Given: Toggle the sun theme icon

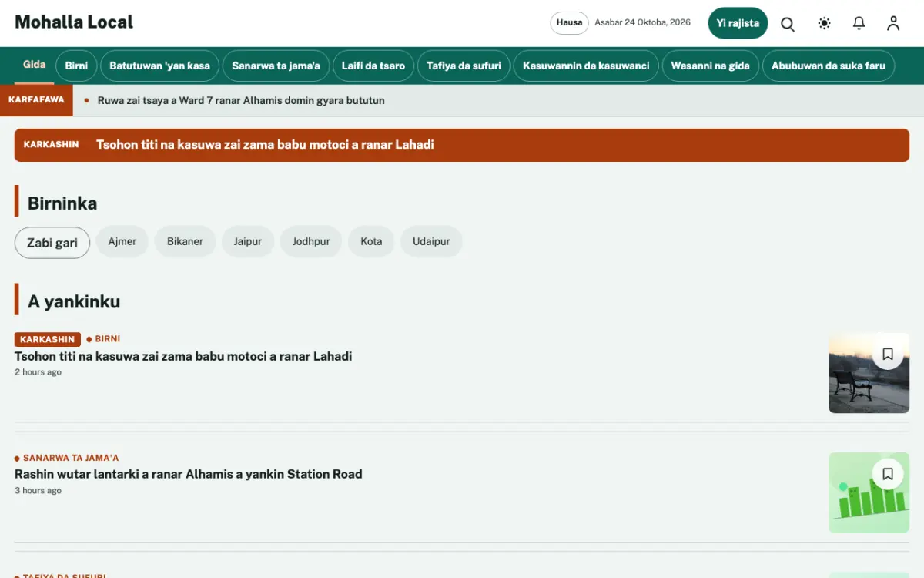Looking at the screenshot, I should coord(824,24).
